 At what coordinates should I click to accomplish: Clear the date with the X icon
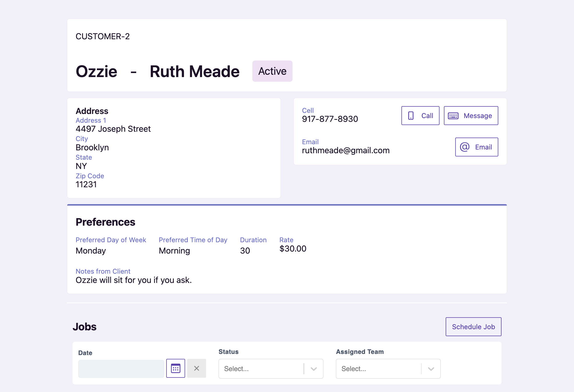(196, 368)
